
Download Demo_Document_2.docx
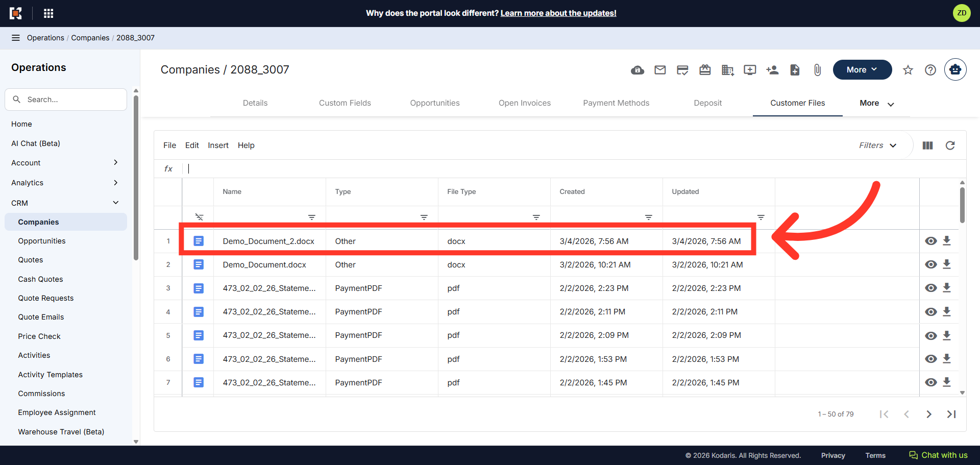[x=947, y=241]
